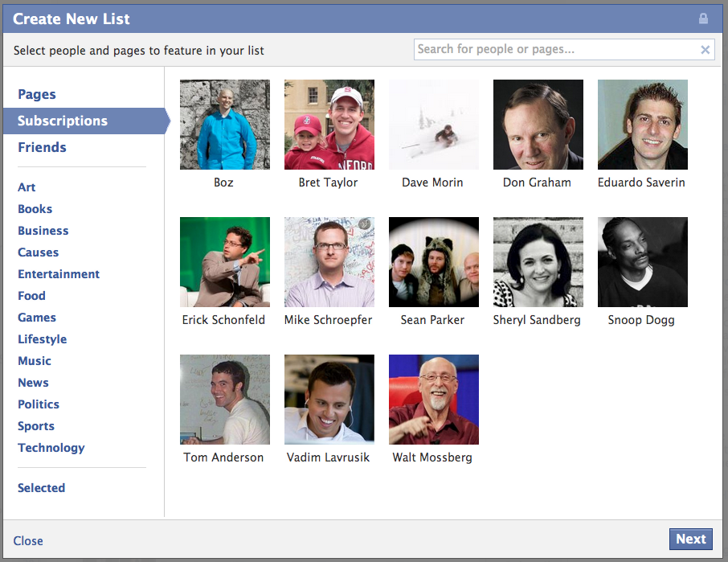
Task: Choose Bret Taylor's profile photo
Action: point(329,125)
